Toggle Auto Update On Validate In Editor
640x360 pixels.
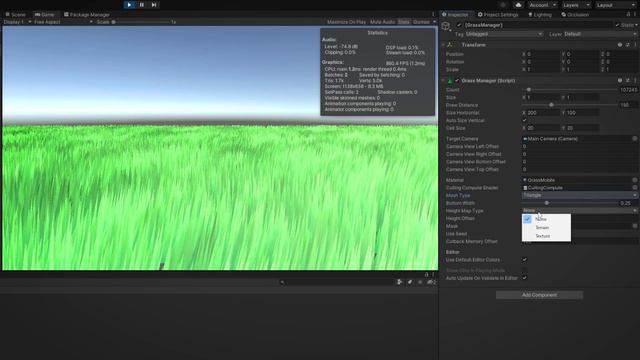pyautogui.click(x=524, y=278)
